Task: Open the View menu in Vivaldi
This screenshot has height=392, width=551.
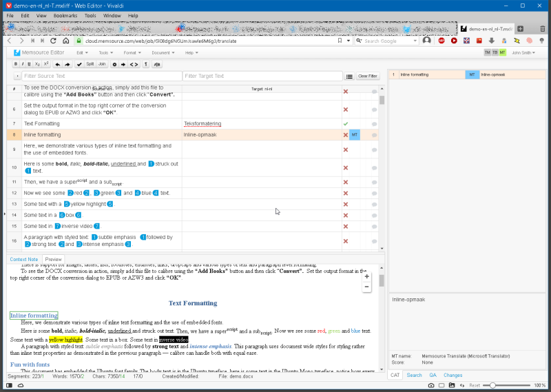Action: [41, 15]
